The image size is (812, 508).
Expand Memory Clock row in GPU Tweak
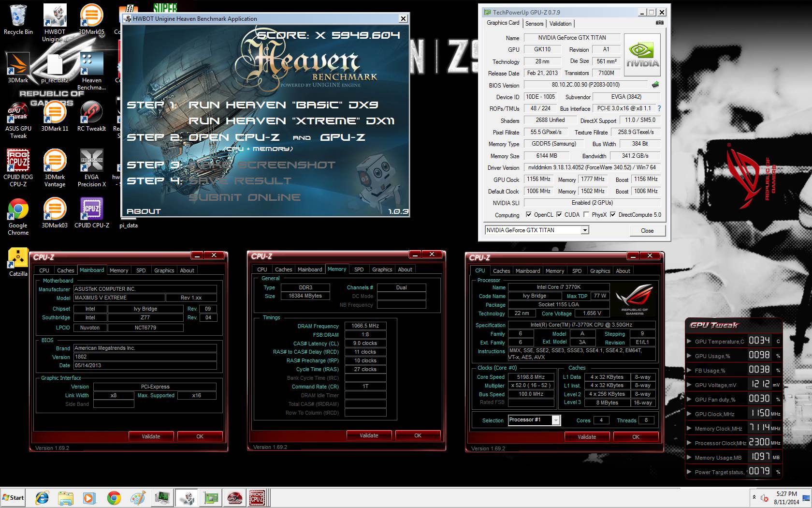tap(689, 428)
